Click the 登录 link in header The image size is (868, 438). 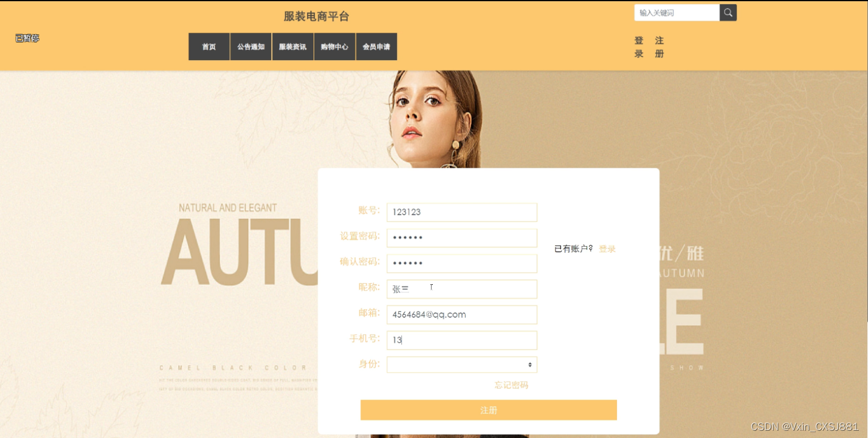pos(639,47)
